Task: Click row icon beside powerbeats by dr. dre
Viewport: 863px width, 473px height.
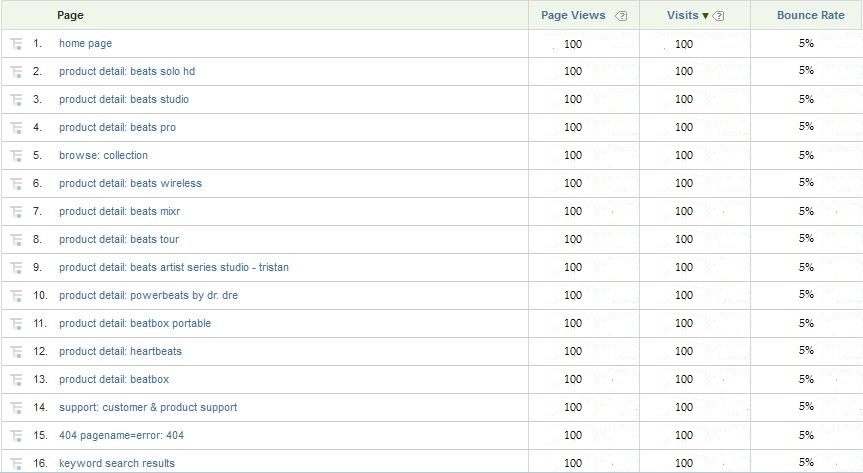Action: (16, 296)
